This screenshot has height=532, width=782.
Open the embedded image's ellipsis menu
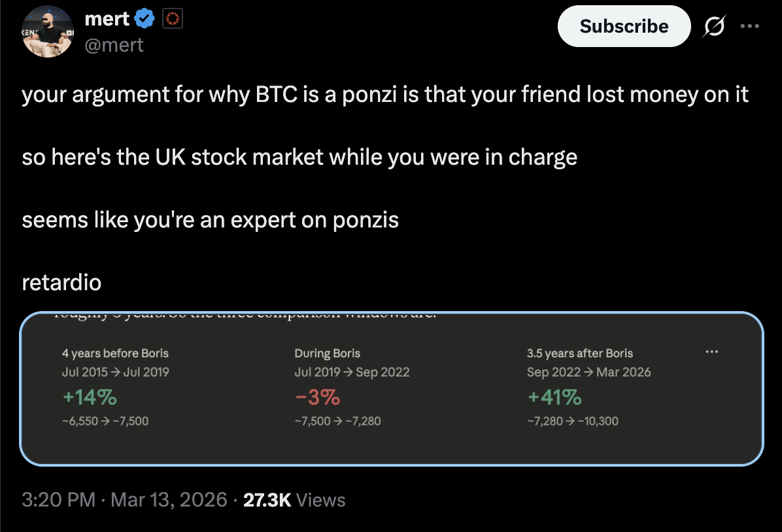[712, 351]
